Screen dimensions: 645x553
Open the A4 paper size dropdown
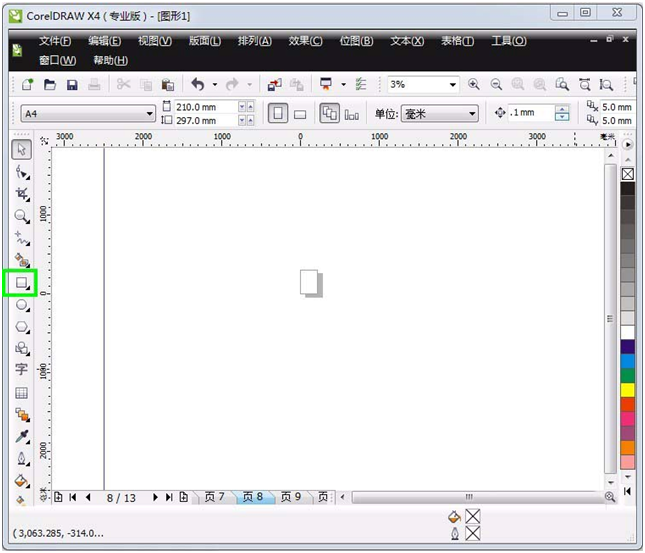point(150,114)
